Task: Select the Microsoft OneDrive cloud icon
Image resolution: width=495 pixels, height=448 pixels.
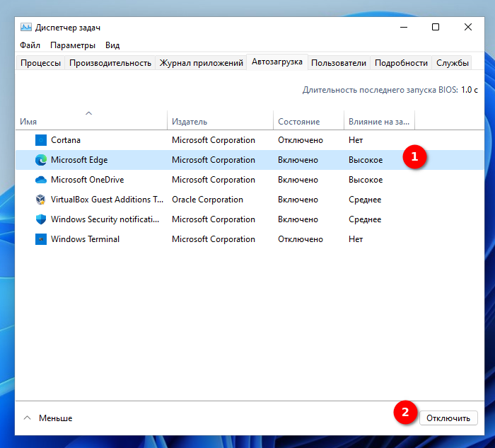Action: point(41,180)
